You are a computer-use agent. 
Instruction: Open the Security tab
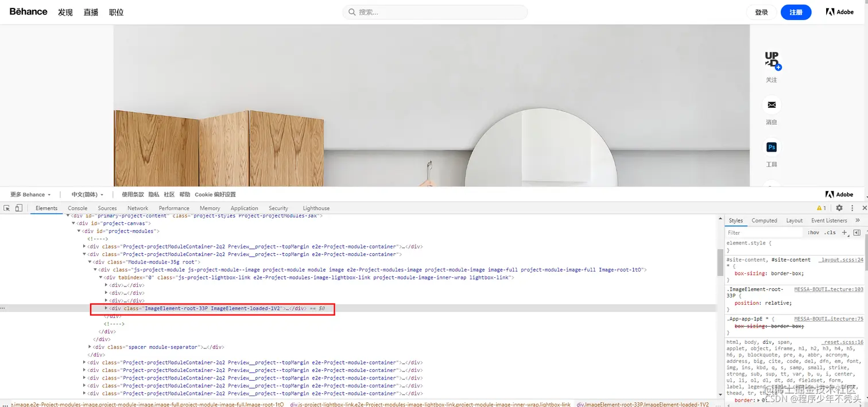(x=278, y=208)
